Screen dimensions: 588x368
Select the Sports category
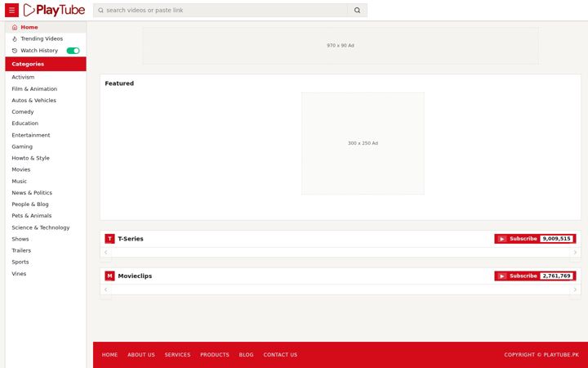tap(20, 262)
